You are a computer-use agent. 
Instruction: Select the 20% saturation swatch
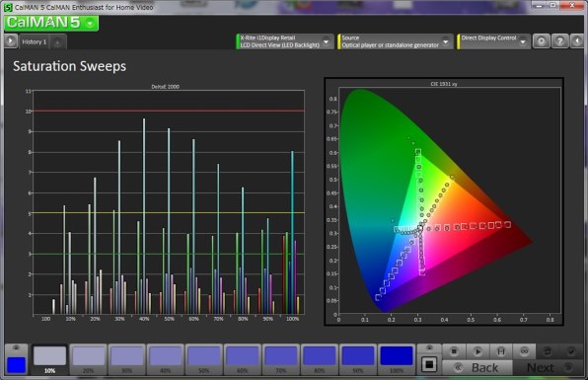pyautogui.click(x=88, y=359)
